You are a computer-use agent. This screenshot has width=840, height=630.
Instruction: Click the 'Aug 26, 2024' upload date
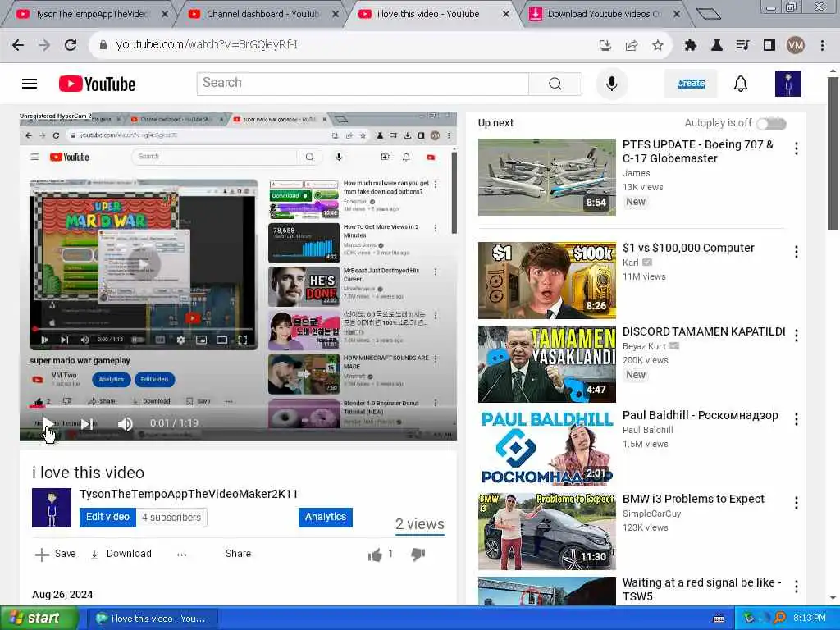click(62, 595)
